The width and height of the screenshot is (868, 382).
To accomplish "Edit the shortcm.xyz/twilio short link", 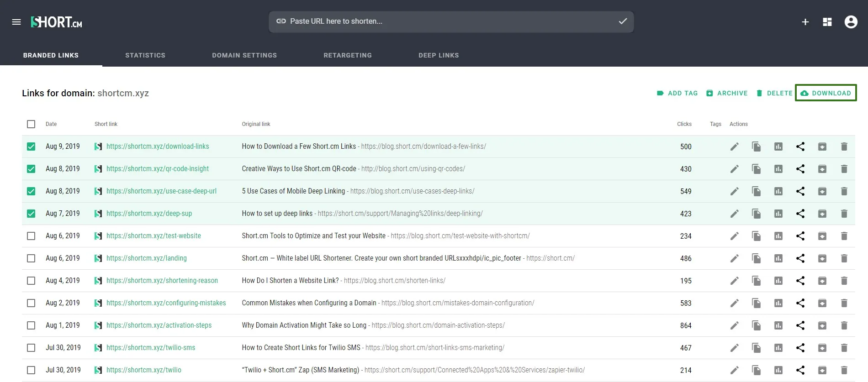I will 734,370.
